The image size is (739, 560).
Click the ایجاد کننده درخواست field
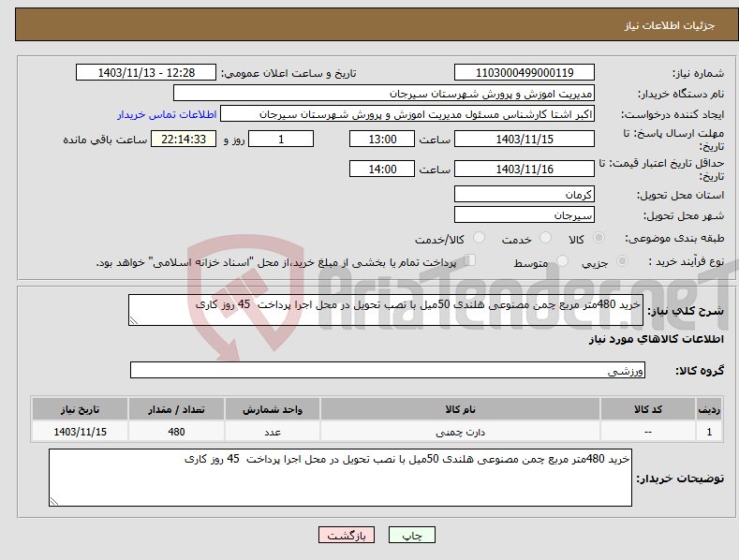tap(407, 114)
